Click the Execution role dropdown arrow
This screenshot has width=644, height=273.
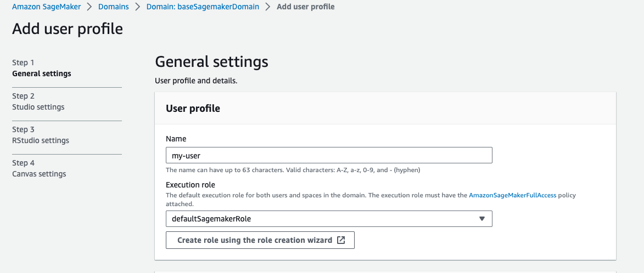click(482, 219)
